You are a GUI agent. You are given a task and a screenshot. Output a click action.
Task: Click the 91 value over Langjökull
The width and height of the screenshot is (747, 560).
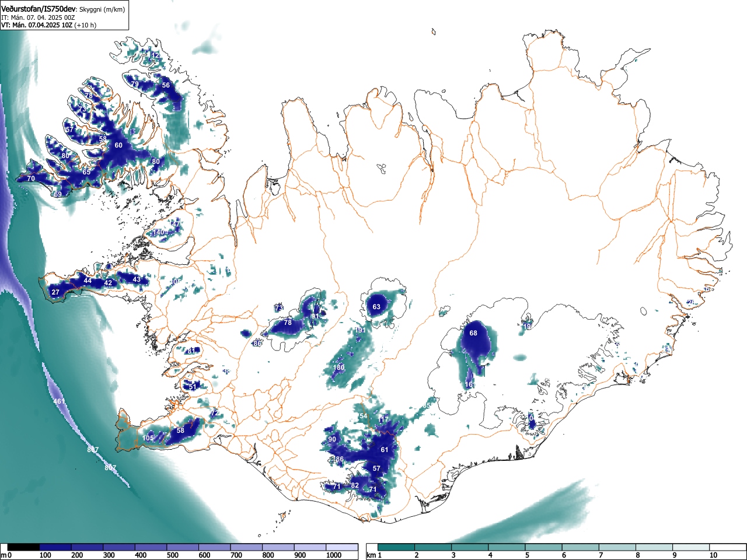tap(315, 316)
